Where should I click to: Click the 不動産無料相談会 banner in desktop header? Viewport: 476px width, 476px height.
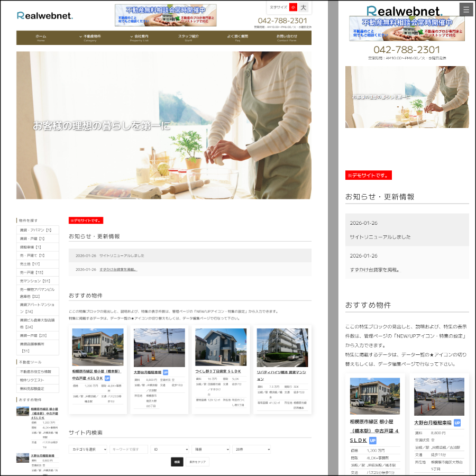pyautogui.click(x=166, y=15)
